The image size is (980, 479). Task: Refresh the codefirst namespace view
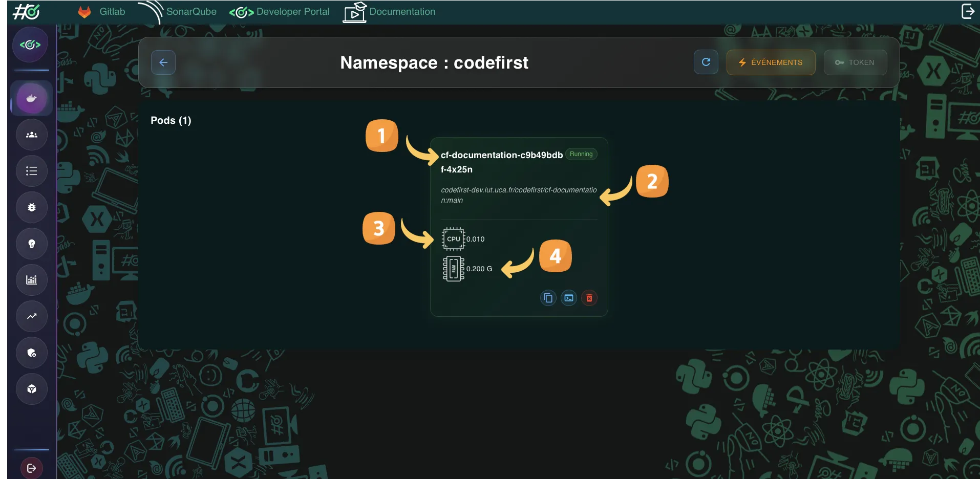click(x=706, y=62)
